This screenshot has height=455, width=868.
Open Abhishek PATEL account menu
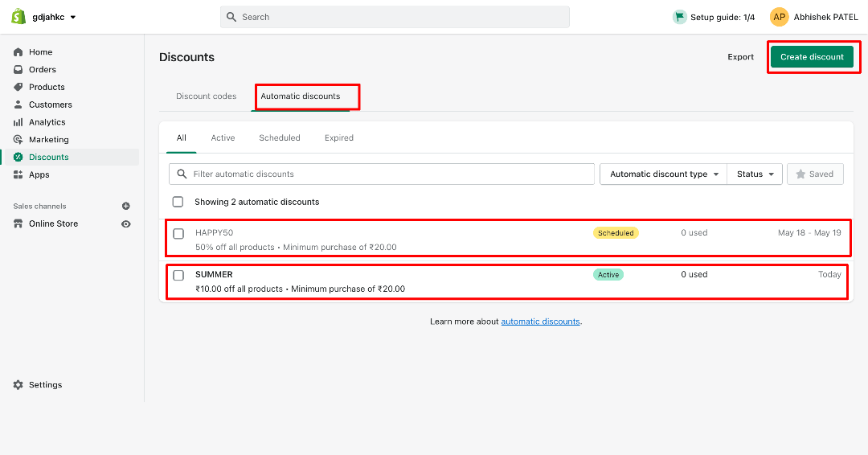pos(825,17)
